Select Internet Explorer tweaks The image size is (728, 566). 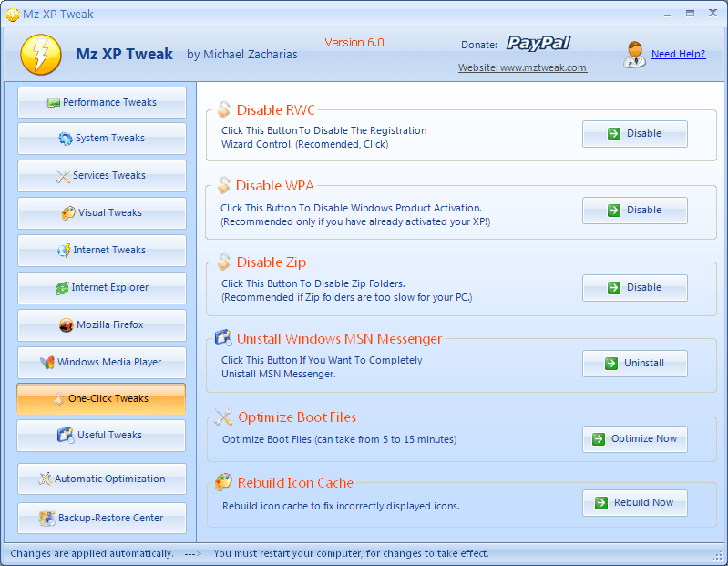click(102, 288)
